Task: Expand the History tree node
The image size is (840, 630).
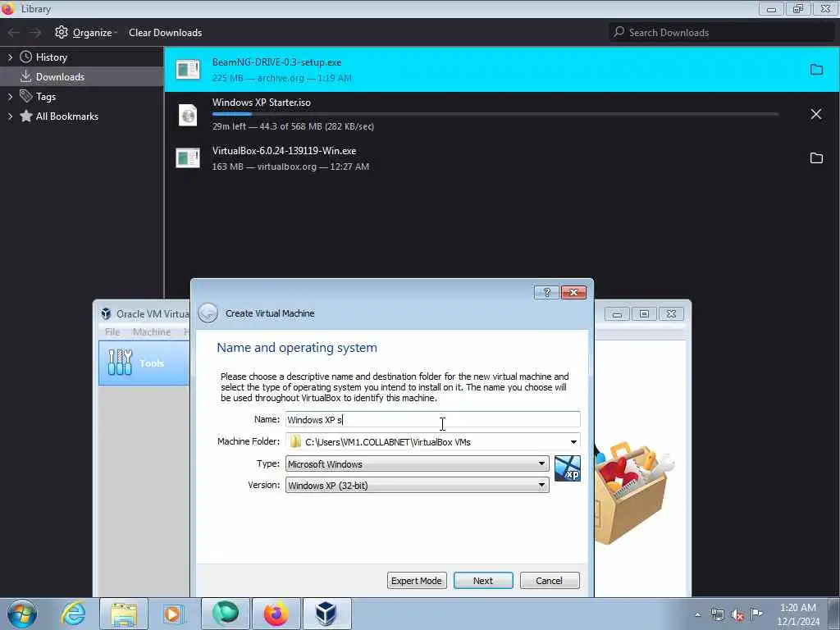Action: [x=10, y=57]
